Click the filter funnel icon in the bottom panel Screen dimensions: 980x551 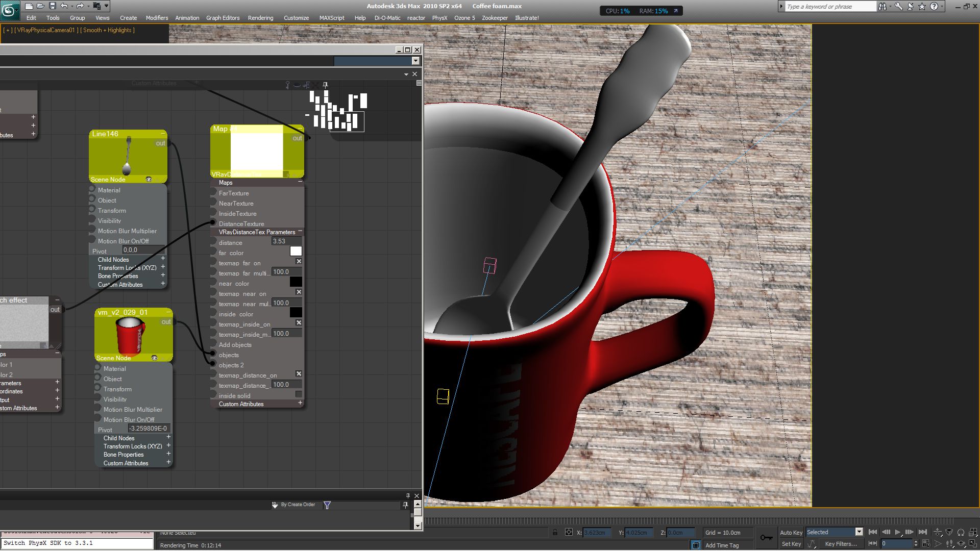pos(327,505)
